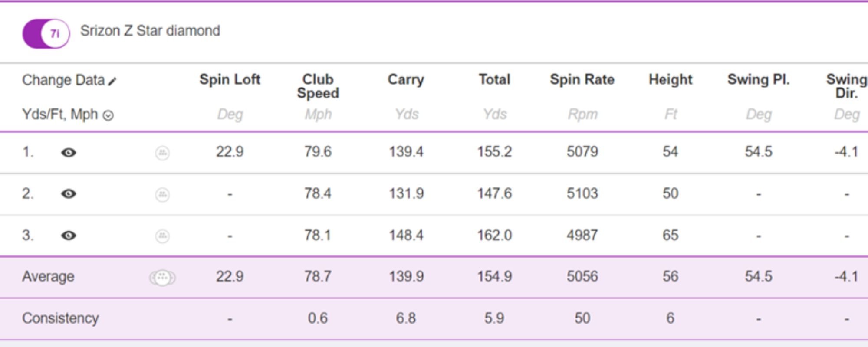The image size is (868, 347).
Task: Toggle visibility of shot 2
Action: click(69, 193)
